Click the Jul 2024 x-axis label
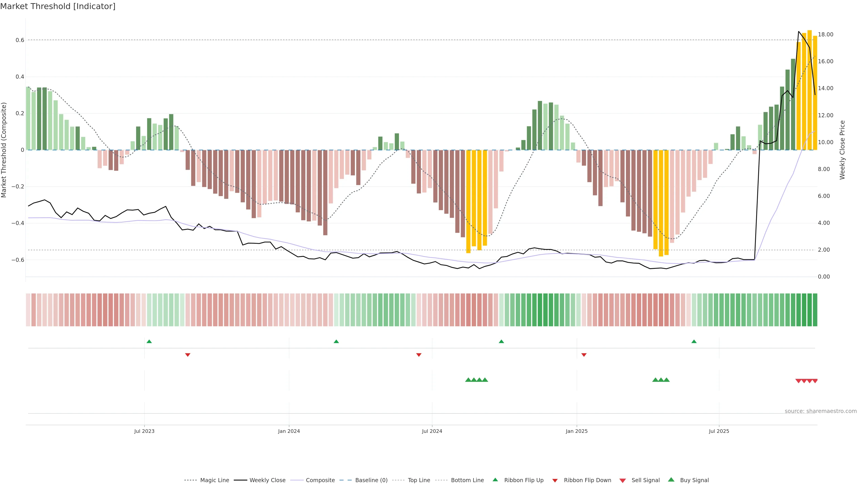Screen dimensions: 868x488 tap(432, 431)
